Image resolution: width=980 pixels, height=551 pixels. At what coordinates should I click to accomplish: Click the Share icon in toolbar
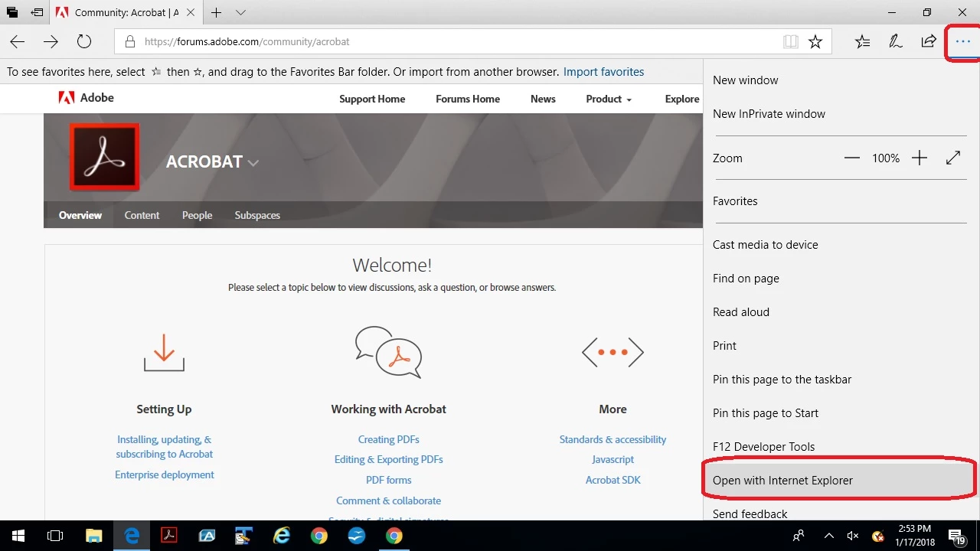(x=929, y=42)
